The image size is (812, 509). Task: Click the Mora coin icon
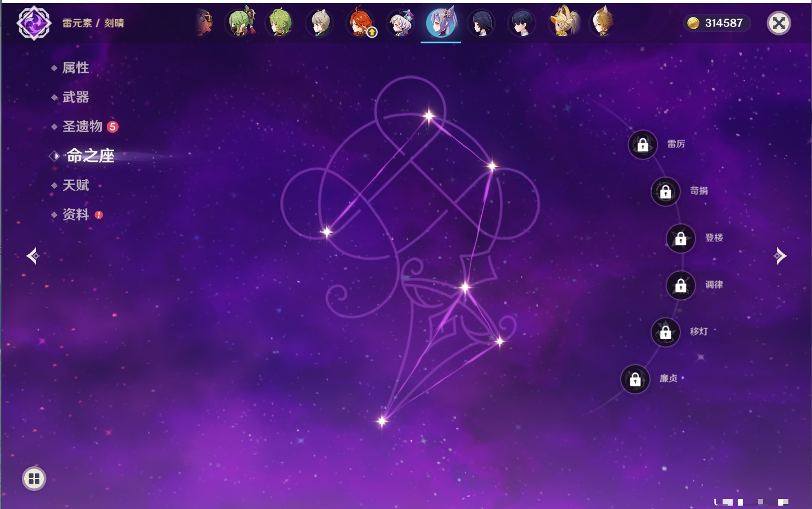(693, 23)
